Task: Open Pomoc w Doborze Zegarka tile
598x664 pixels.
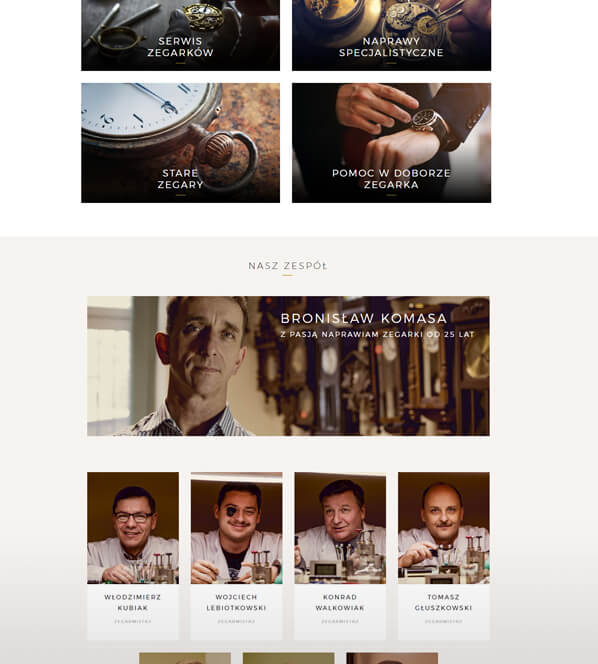Action: 391,143
